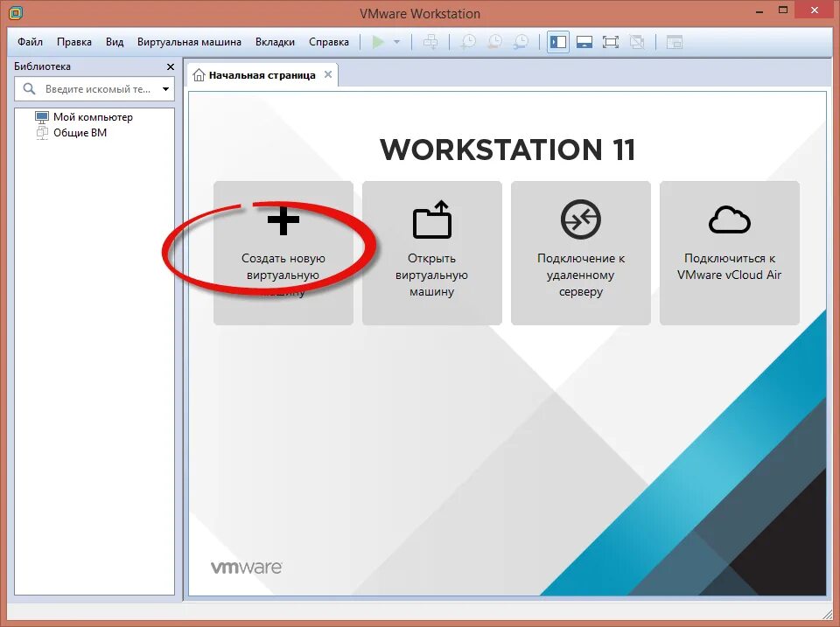
Task: Open the Вкладки menu
Action: coord(275,42)
